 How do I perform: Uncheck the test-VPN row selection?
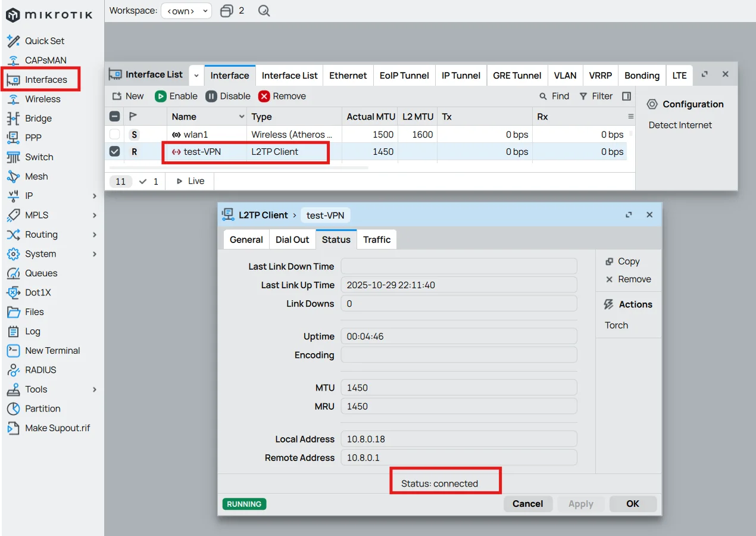[x=114, y=151]
